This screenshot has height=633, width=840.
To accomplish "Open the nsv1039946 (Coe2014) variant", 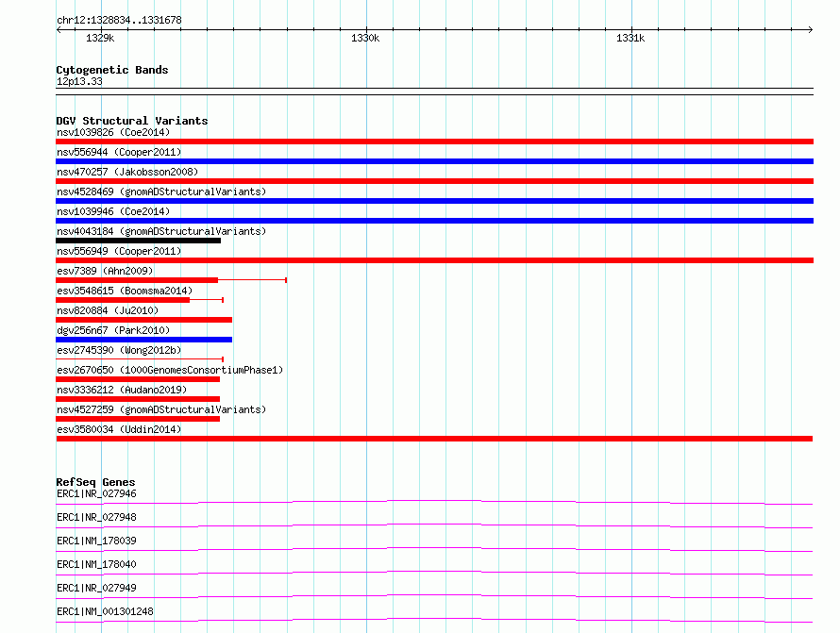I will tap(113, 211).
